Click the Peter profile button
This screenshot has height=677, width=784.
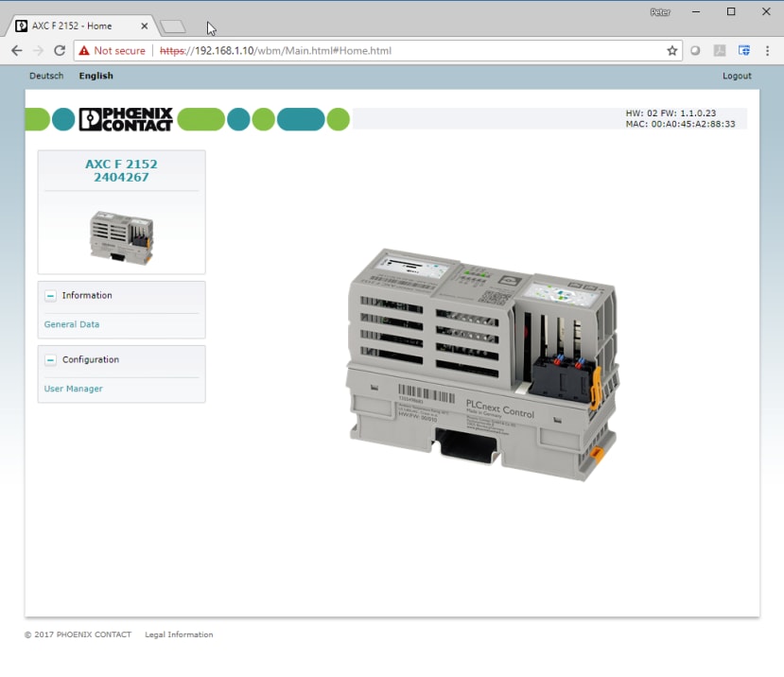point(660,12)
